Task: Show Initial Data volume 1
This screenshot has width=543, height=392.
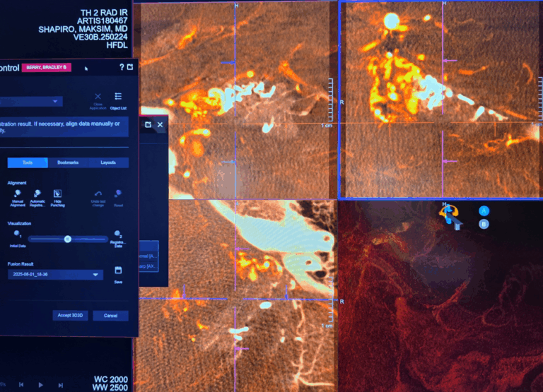Action: (x=17, y=234)
